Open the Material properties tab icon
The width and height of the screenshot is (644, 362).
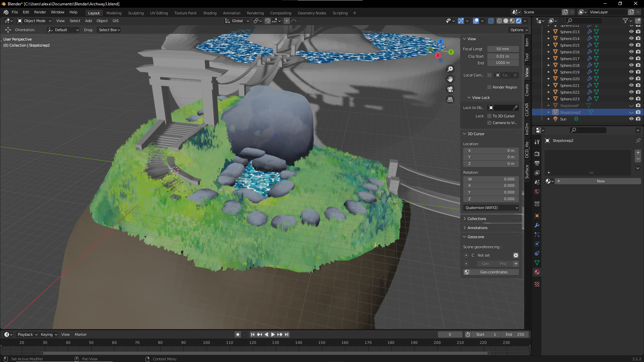(x=537, y=272)
